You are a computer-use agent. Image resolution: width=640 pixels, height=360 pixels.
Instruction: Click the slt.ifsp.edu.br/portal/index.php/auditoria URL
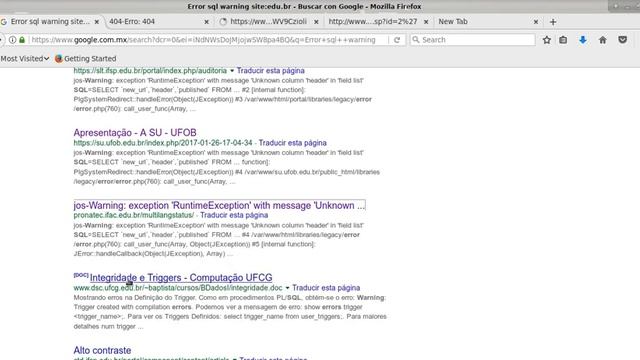click(x=150, y=71)
